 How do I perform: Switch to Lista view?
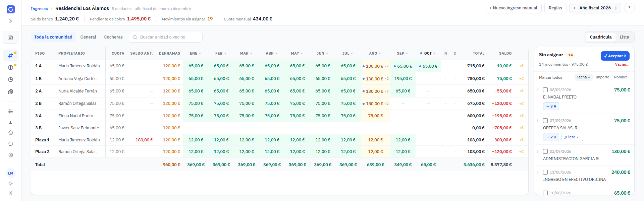coord(625,37)
